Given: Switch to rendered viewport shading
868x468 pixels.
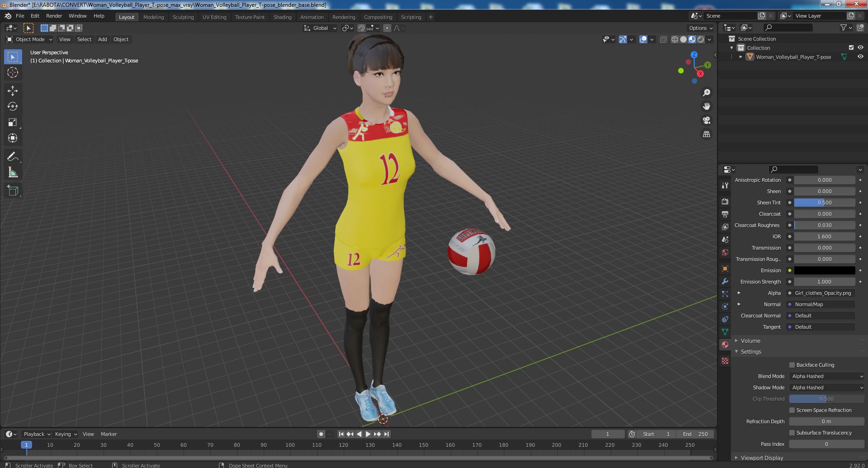Looking at the screenshot, I should click(x=701, y=39).
